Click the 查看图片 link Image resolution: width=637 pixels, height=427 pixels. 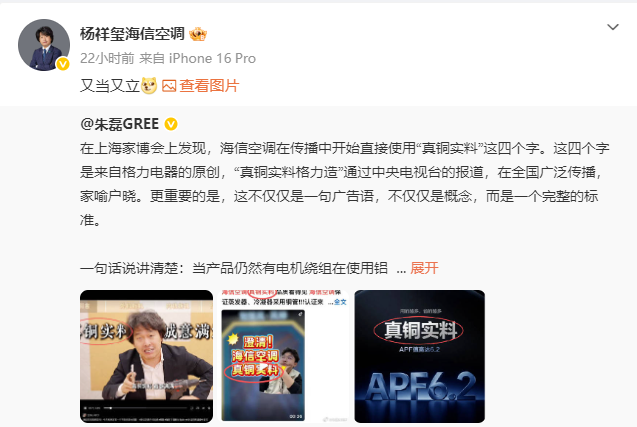(x=209, y=86)
